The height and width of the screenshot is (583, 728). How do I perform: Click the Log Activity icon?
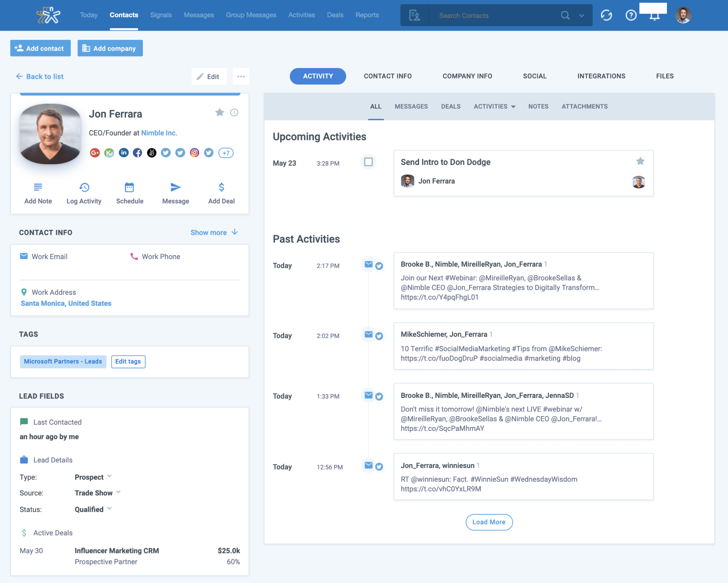click(84, 187)
